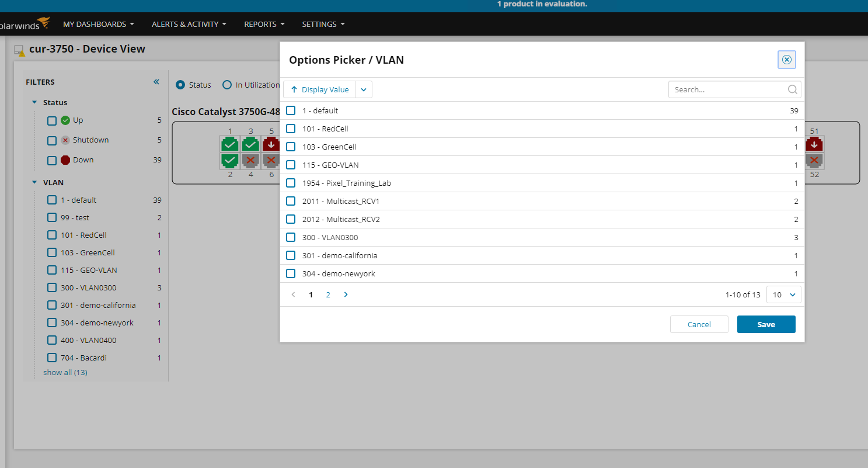Open the Reports menu
Image resolution: width=868 pixels, height=468 pixels.
click(264, 24)
